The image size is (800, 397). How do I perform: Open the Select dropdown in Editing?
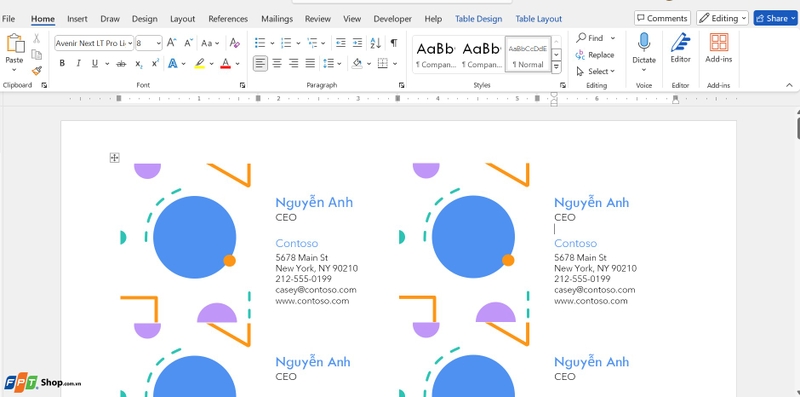click(595, 71)
